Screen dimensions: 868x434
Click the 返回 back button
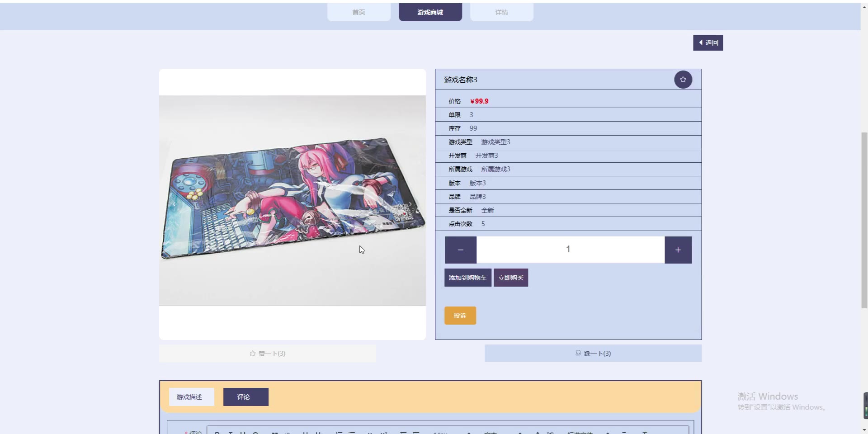pos(708,42)
